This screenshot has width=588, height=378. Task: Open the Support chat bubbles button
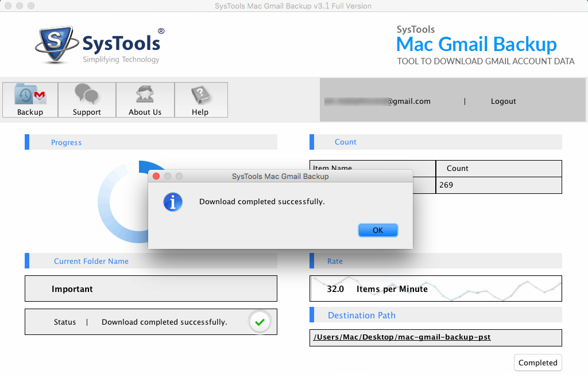tap(87, 100)
